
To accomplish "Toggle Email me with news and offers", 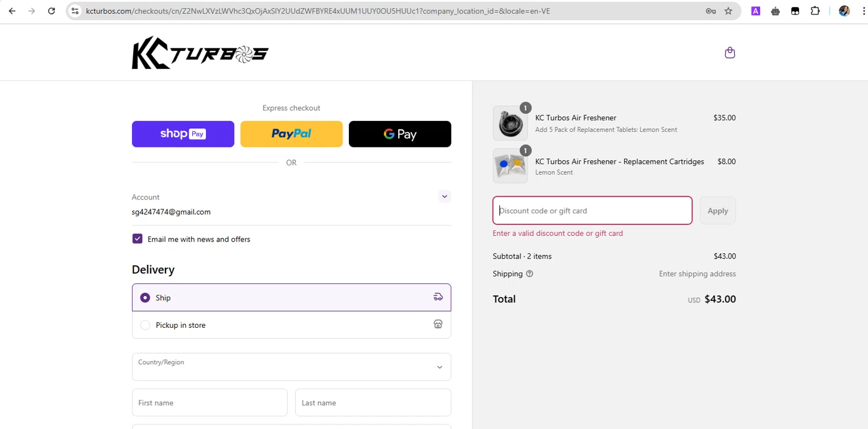I will click(137, 239).
